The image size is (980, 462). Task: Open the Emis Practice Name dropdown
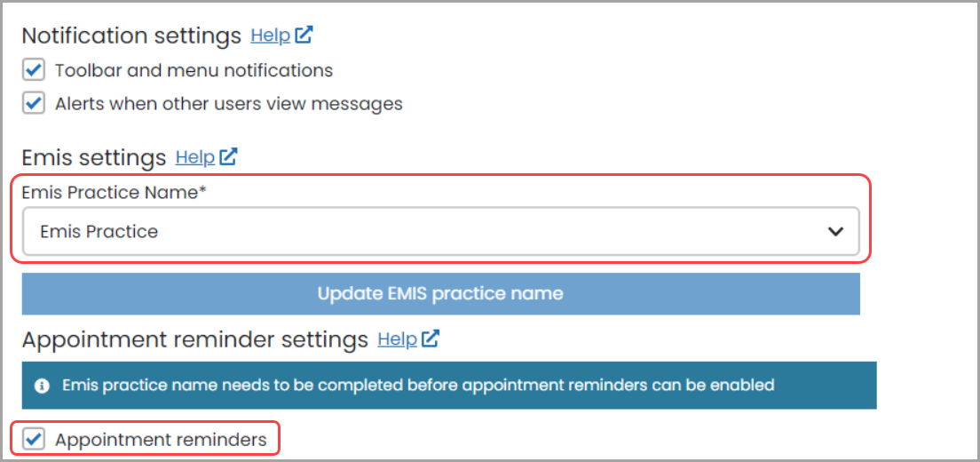tap(440, 232)
